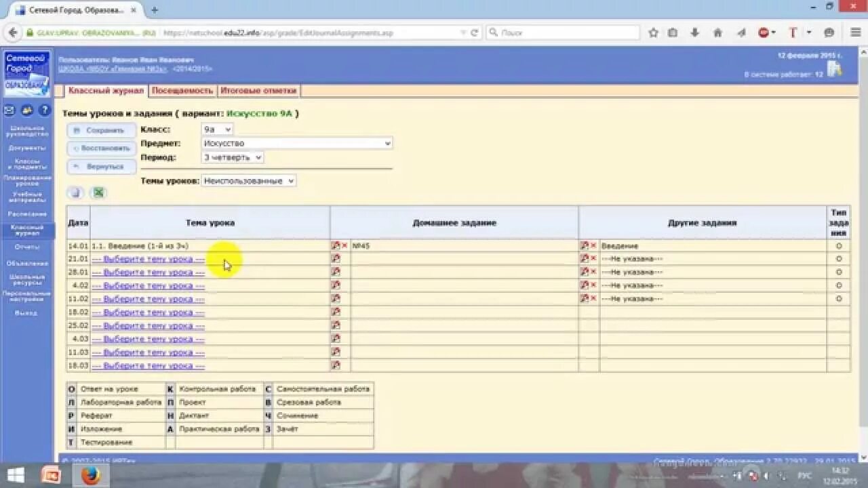Edit other task icon in 21.01 row
The height and width of the screenshot is (488, 868).
point(584,259)
